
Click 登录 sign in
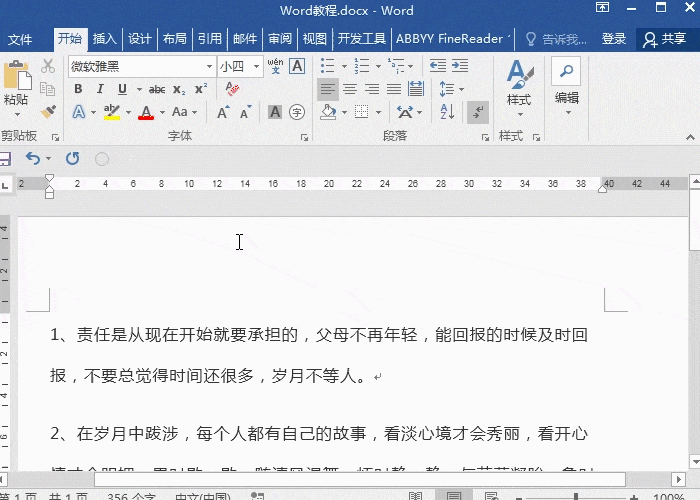pos(614,39)
